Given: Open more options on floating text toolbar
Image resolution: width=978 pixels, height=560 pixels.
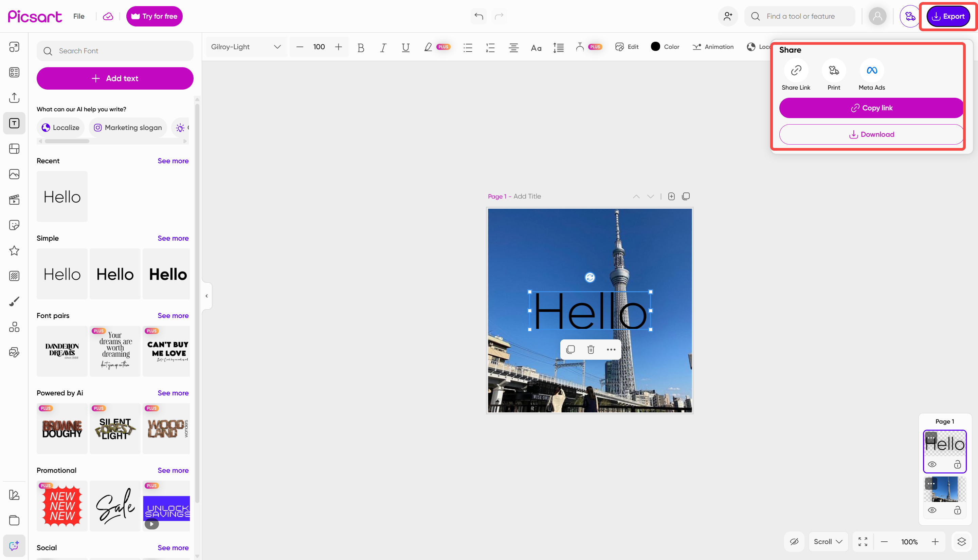Looking at the screenshot, I should click(x=611, y=349).
